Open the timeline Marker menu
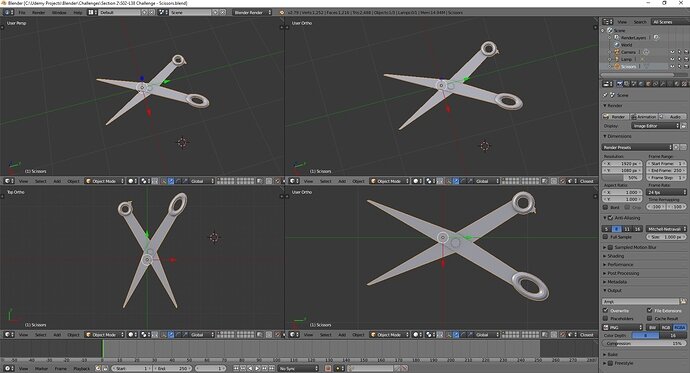The height and width of the screenshot is (373, 690). point(41,368)
